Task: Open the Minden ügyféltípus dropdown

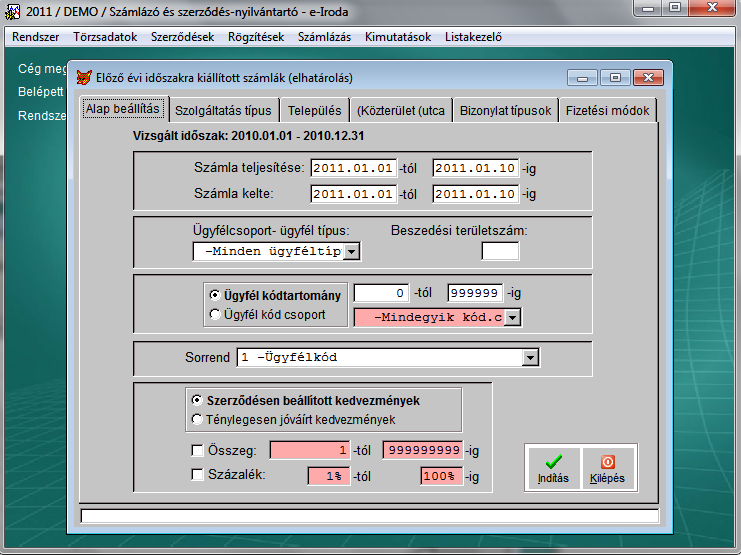Action: click(x=351, y=252)
